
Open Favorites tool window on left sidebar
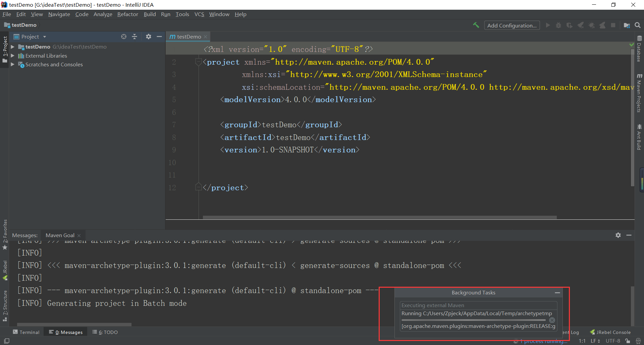click(x=5, y=234)
